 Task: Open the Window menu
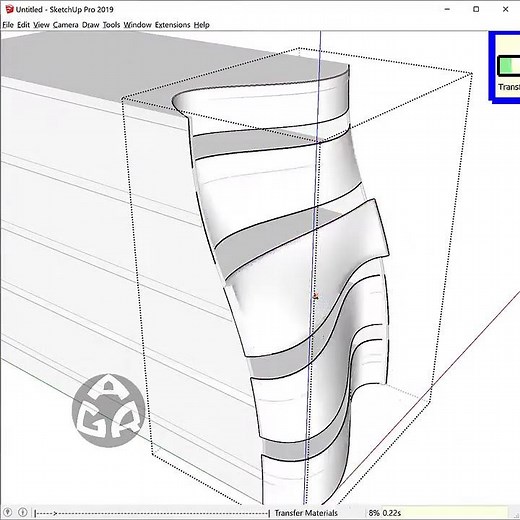[137, 25]
